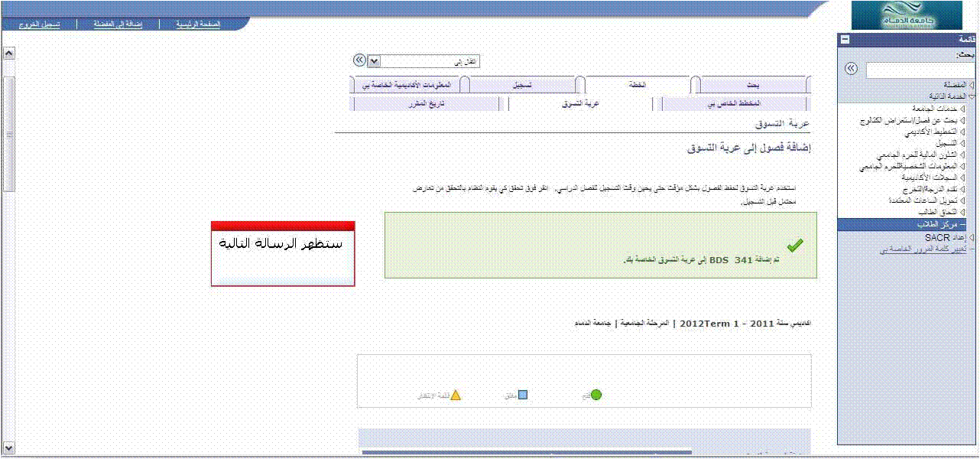Click the green circle open status icon
The image size is (980, 459).
click(x=596, y=395)
